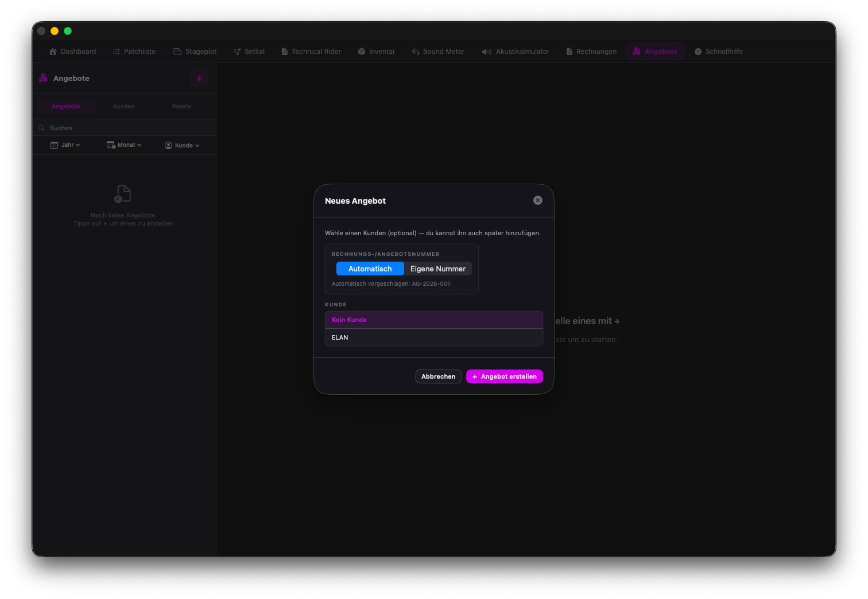Click the empty-state document icon
The height and width of the screenshot is (599, 868).
pyautogui.click(x=122, y=194)
